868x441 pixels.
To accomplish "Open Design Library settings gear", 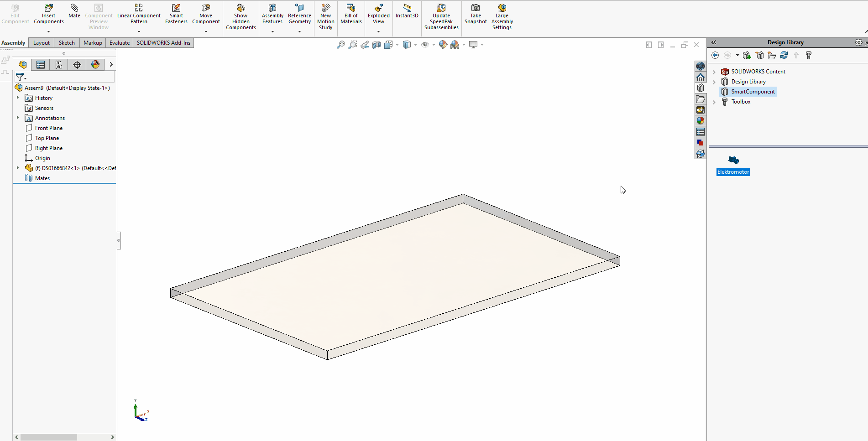I will (x=858, y=42).
